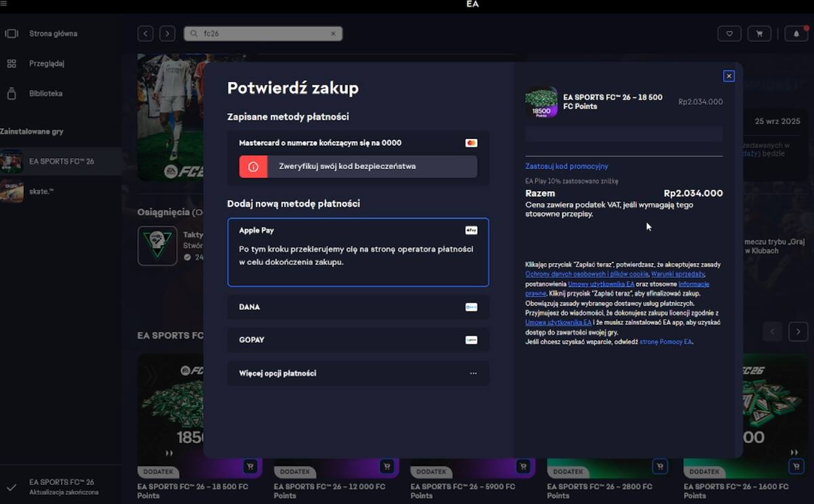This screenshot has width=814, height=504.
Task: Add 18 500 FC Points to cart icon
Action: [x=250, y=467]
